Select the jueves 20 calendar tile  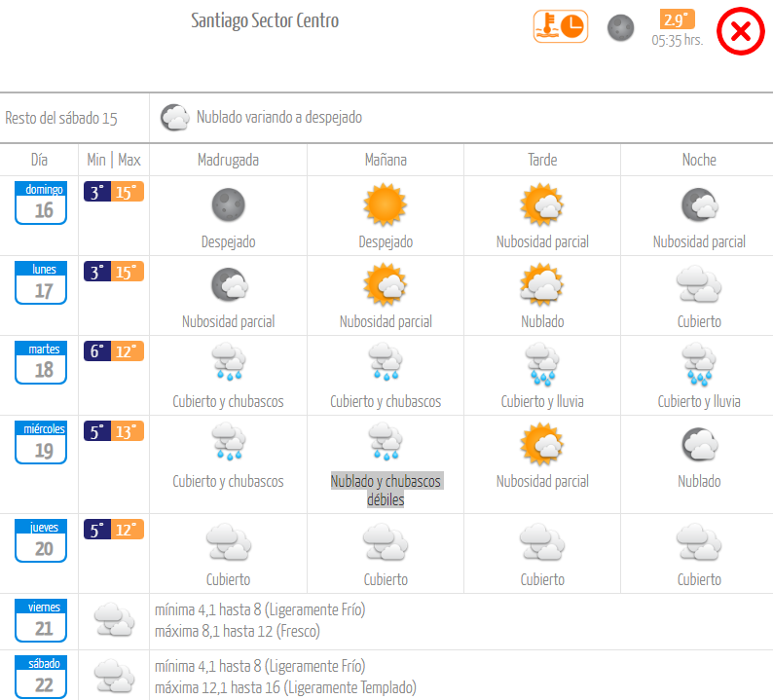tap(42, 541)
